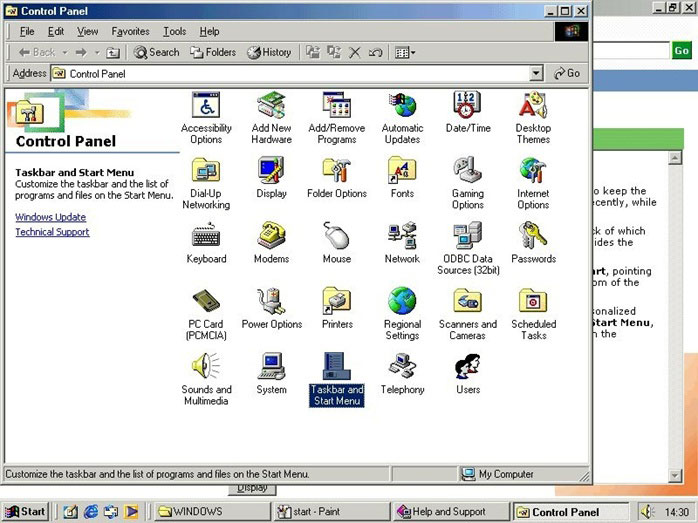698x523 pixels.
Task: Select the Users icon
Action: tap(467, 366)
